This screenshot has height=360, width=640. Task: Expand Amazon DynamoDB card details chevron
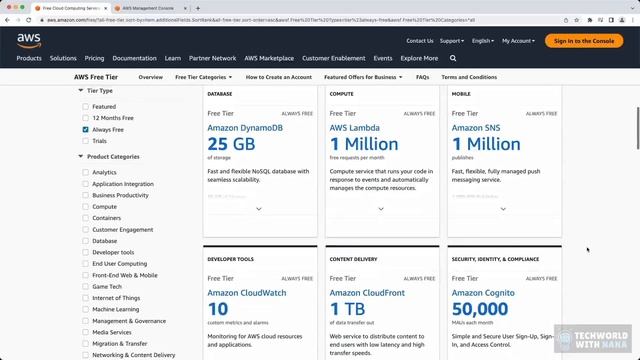pyautogui.click(x=259, y=209)
